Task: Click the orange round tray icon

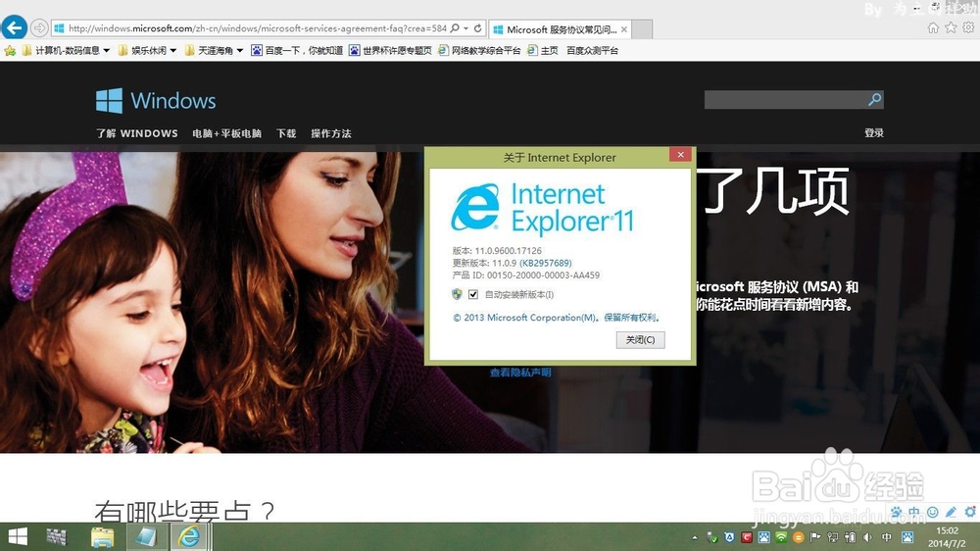Action: [798, 537]
